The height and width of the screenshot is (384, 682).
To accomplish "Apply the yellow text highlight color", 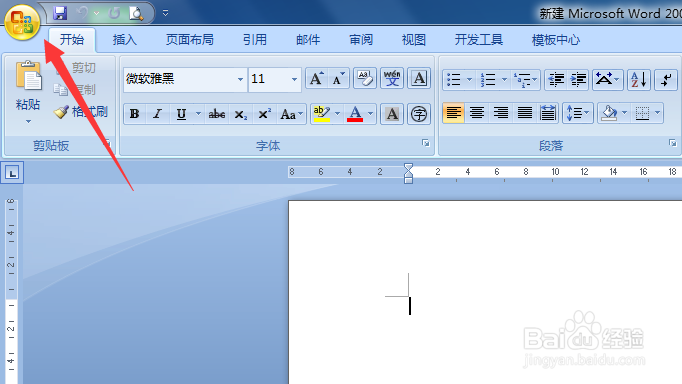I will [321, 114].
